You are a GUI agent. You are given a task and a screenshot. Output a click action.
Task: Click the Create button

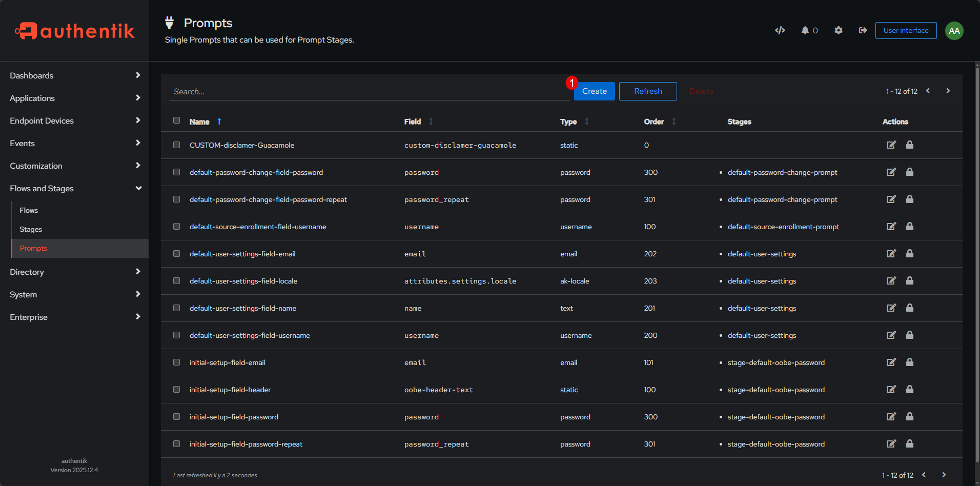point(594,91)
